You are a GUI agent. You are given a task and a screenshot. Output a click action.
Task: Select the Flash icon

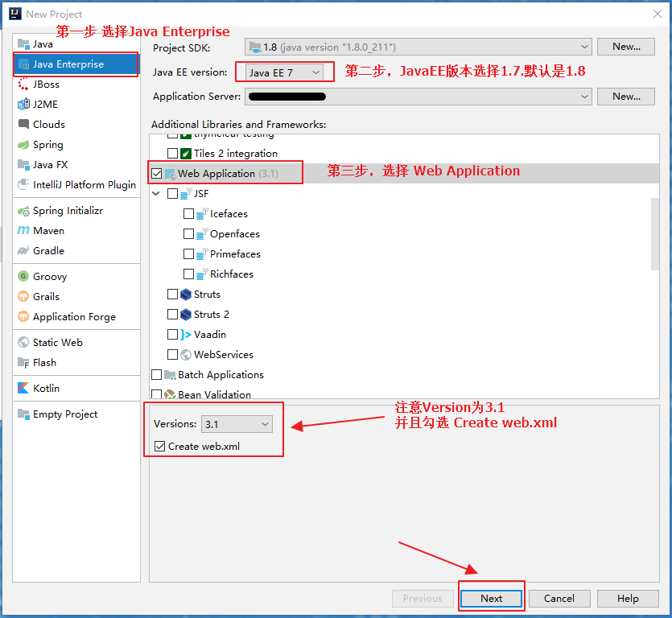pos(23,363)
